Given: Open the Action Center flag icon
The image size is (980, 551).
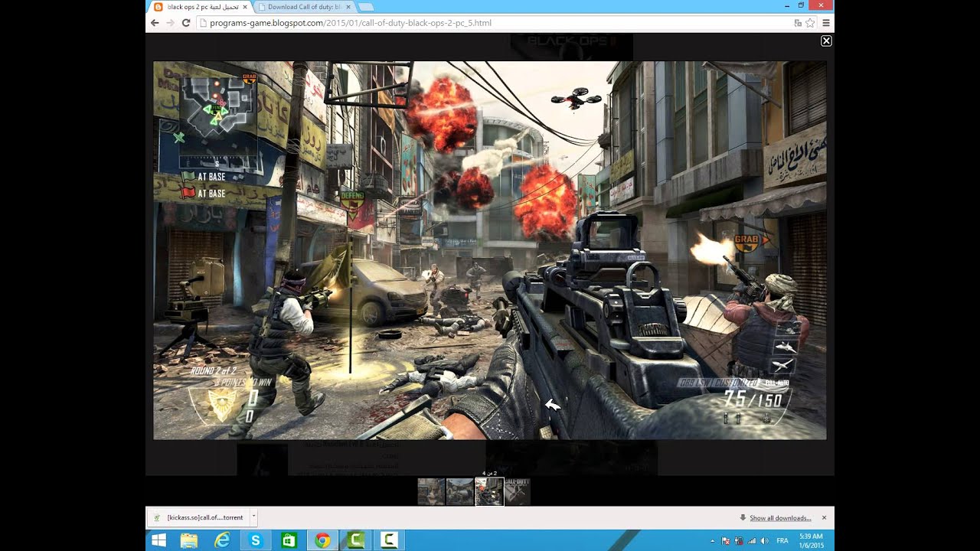Looking at the screenshot, I should point(725,541).
